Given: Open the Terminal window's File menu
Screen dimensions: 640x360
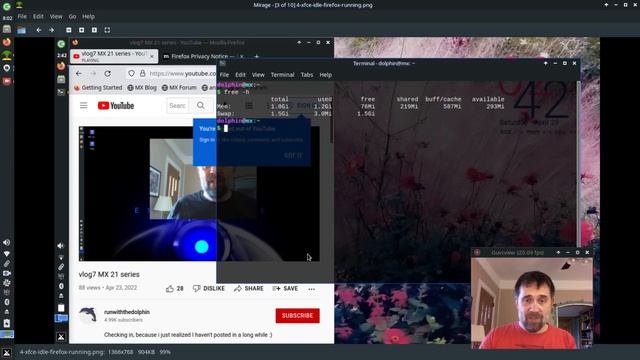Looking at the screenshot, I should pos(224,75).
